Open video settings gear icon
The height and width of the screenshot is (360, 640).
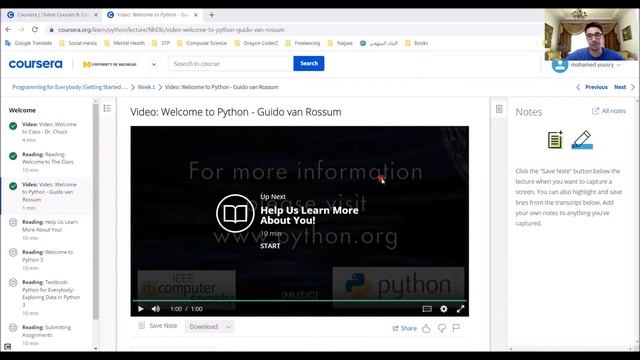pyautogui.click(x=444, y=309)
